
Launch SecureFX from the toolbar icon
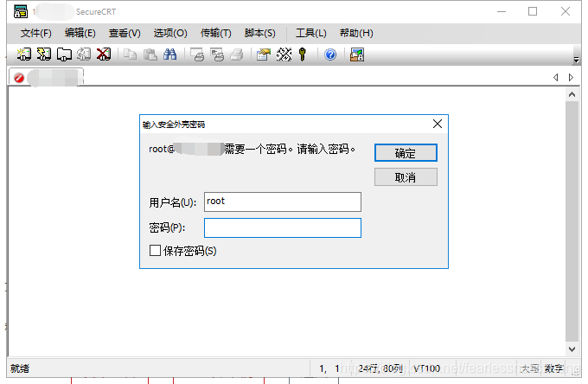(357, 54)
